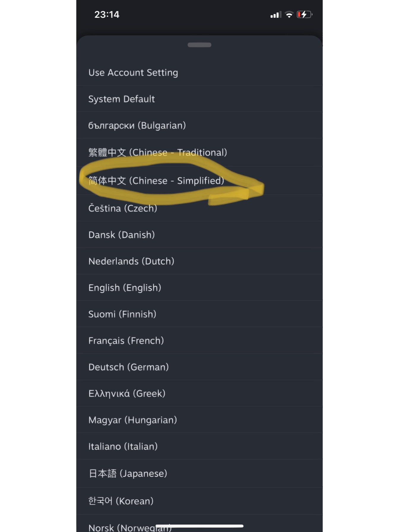
Task: Tap the sheet grabber handle at top
Action: click(199, 45)
